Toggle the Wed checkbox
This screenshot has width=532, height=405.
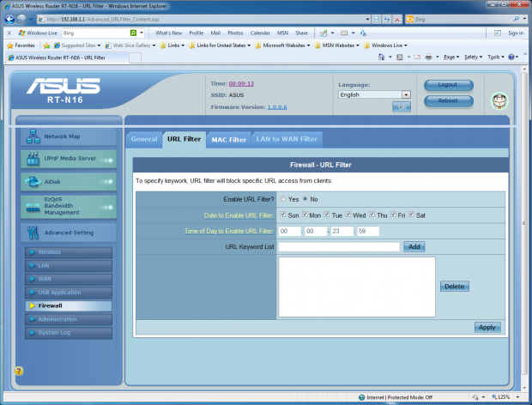click(x=348, y=215)
